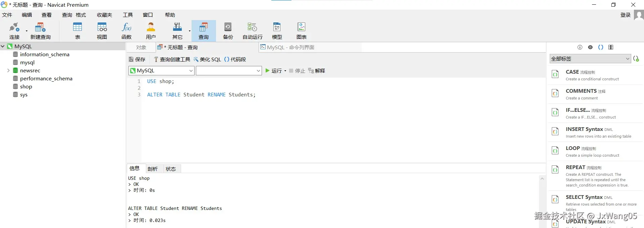This screenshot has width=644, height=228.
Task: Select the IF...ELSE... snippet entry
Action: click(x=596, y=113)
